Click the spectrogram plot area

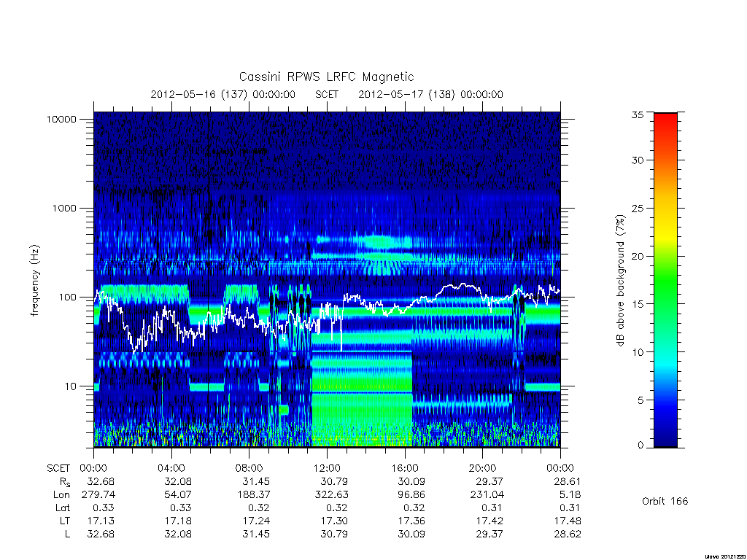coord(327,279)
